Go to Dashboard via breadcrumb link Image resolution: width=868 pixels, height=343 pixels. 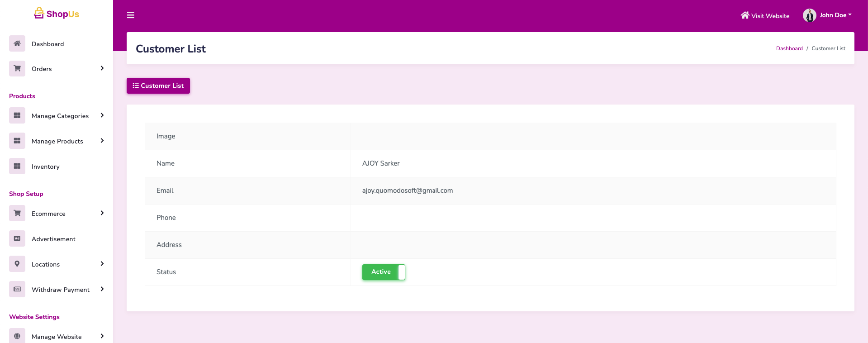click(789, 48)
